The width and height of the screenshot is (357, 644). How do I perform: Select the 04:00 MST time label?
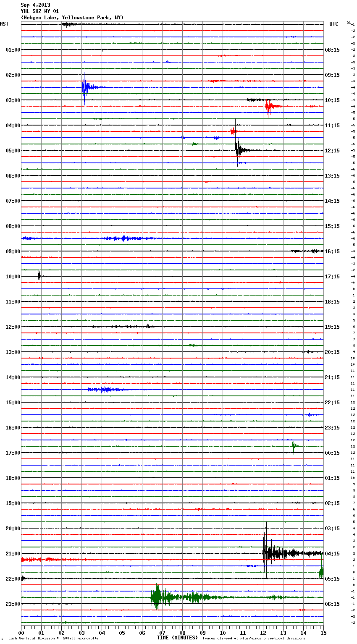[x=13, y=126]
